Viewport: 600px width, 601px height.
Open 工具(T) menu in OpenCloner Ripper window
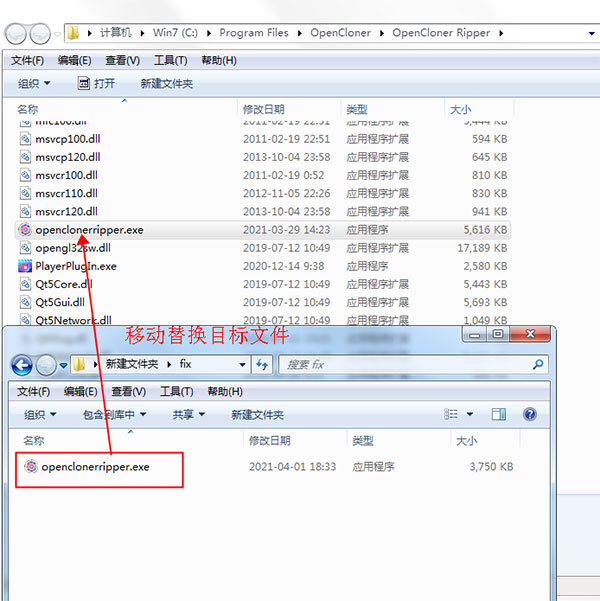(x=170, y=61)
